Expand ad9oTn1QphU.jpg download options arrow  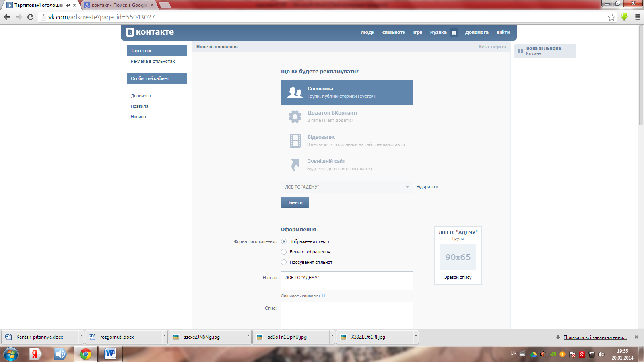click(x=332, y=337)
